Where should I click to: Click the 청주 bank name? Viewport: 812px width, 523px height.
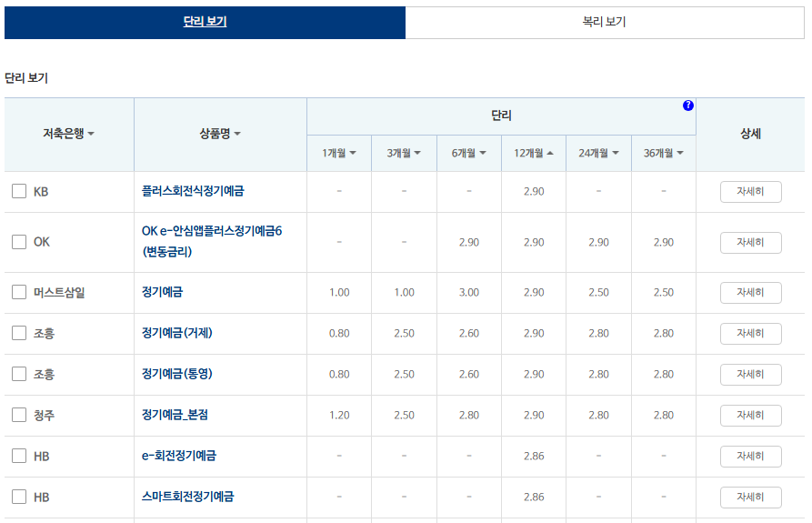click(x=44, y=416)
